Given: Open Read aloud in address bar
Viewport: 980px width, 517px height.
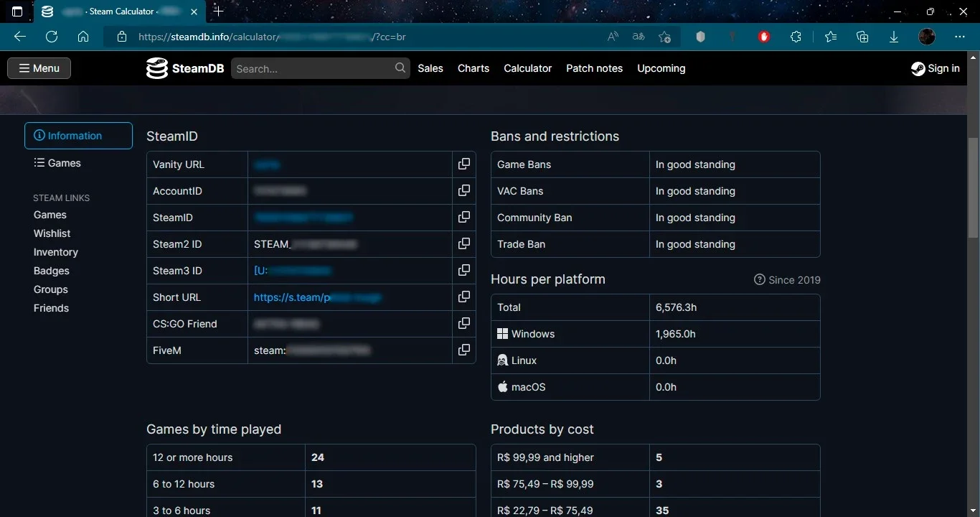Looking at the screenshot, I should (x=613, y=37).
